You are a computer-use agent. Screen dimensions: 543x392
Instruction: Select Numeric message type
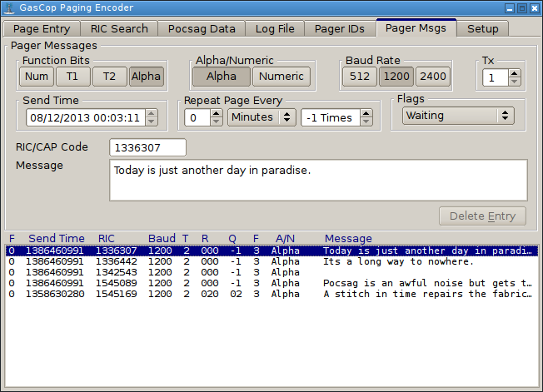tap(281, 77)
